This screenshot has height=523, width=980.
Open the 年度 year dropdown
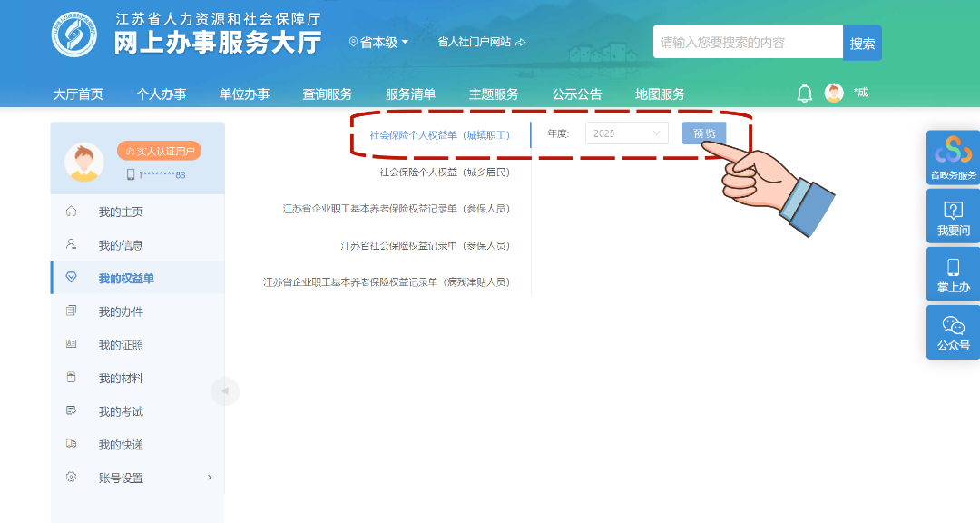pyautogui.click(x=626, y=133)
